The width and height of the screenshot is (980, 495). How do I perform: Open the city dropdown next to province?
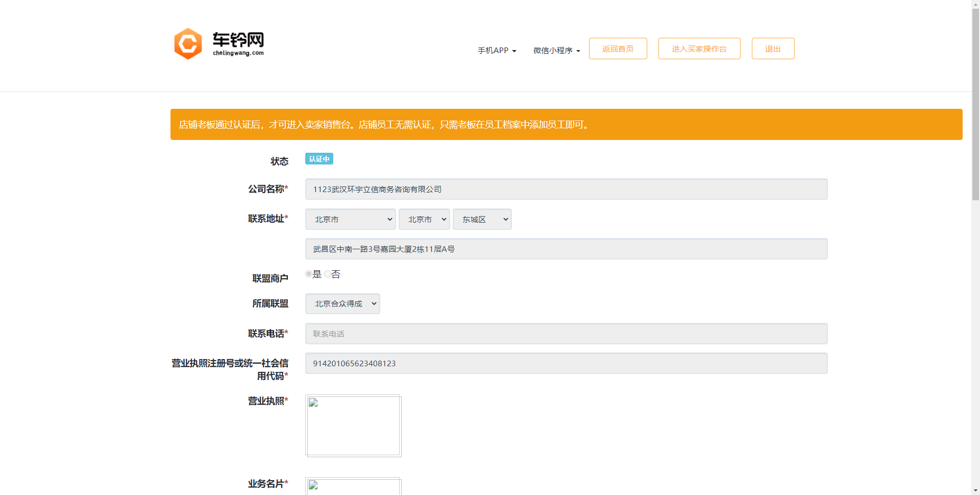coord(424,219)
